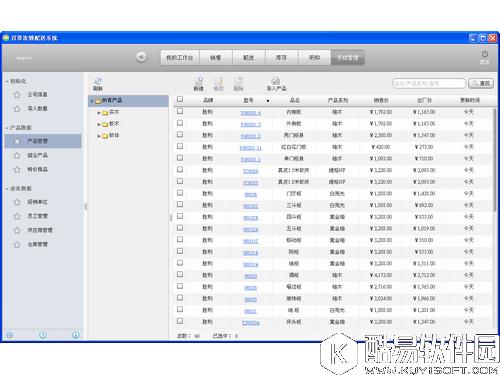Select the 产品管理 sidebar star item

[x=17, y=141]
